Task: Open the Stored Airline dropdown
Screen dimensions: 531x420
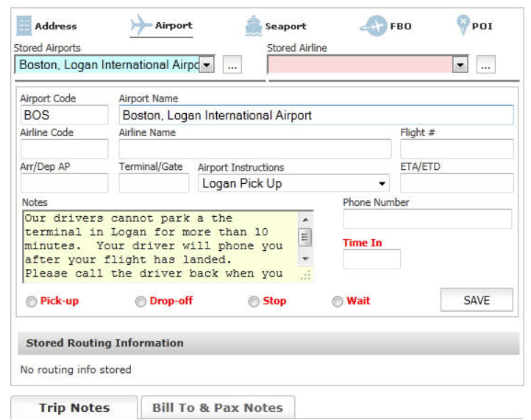Action: 460,65
